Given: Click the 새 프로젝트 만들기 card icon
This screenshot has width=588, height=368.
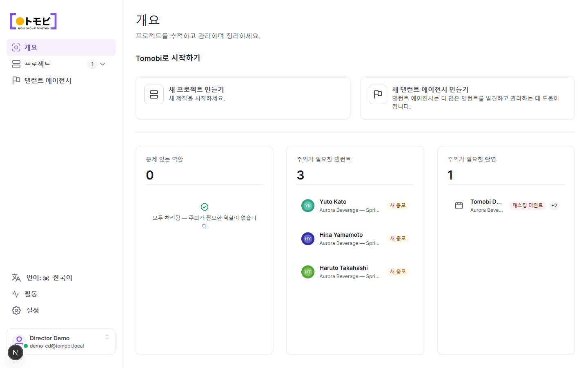Looking at the screenshot, I should point(154,94).
